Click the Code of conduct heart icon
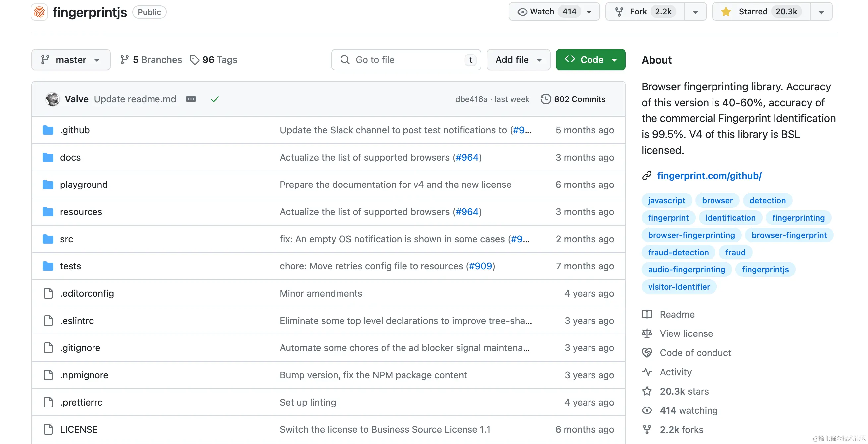 pyautogui.click(x=647, y=353)
